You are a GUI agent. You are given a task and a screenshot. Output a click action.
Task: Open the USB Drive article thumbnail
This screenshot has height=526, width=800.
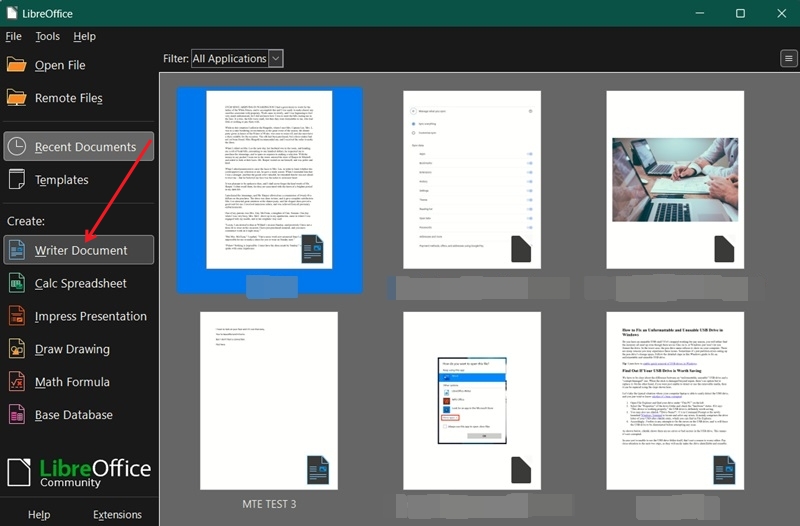pyautogui.click(x=675, y=400)
